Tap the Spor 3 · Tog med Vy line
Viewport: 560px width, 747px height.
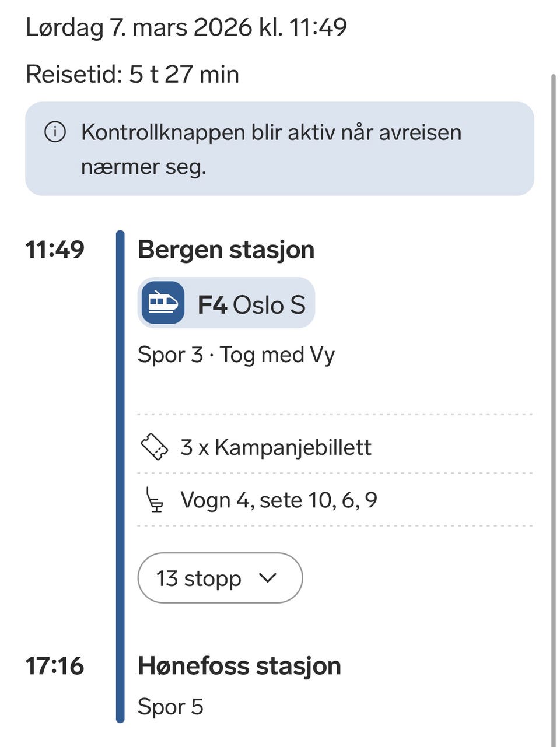(236, 355)
